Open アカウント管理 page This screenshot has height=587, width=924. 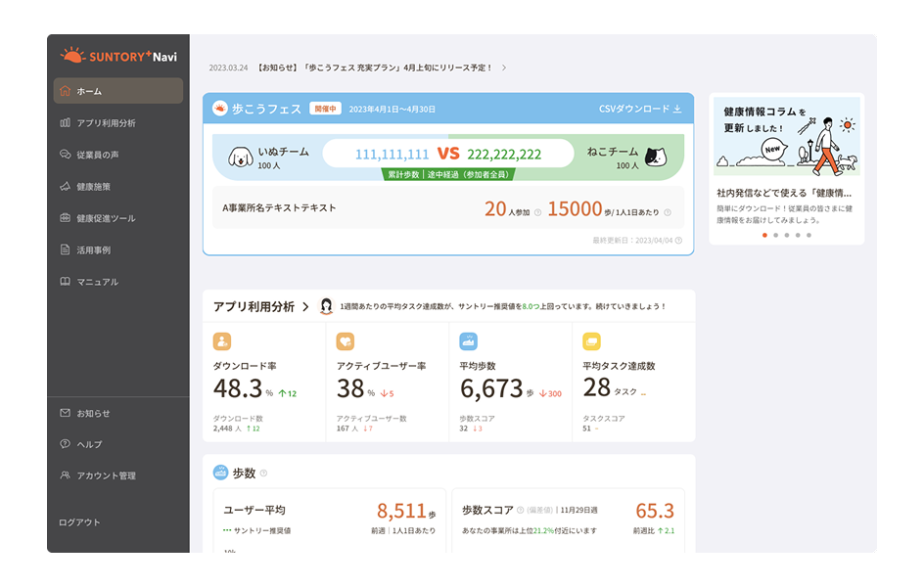click(x=106, y=476)
